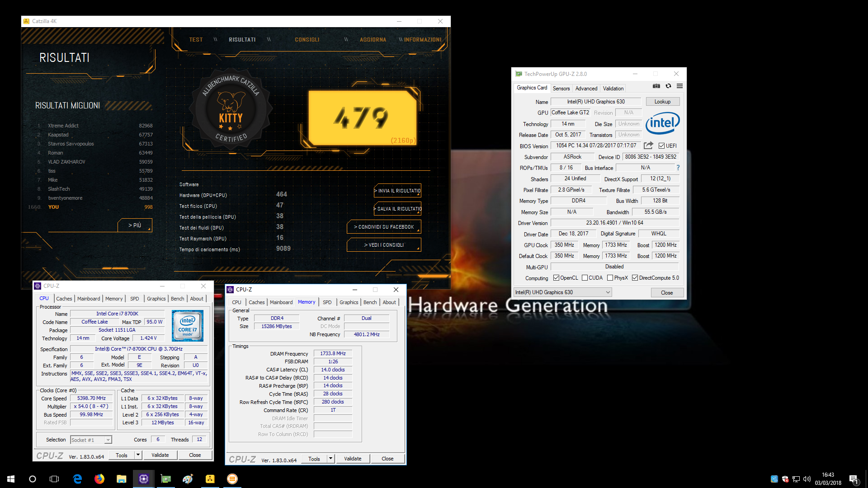Open Bench tab in CPU-Z Memory window
868x488 pixels.
pos(370,302)
